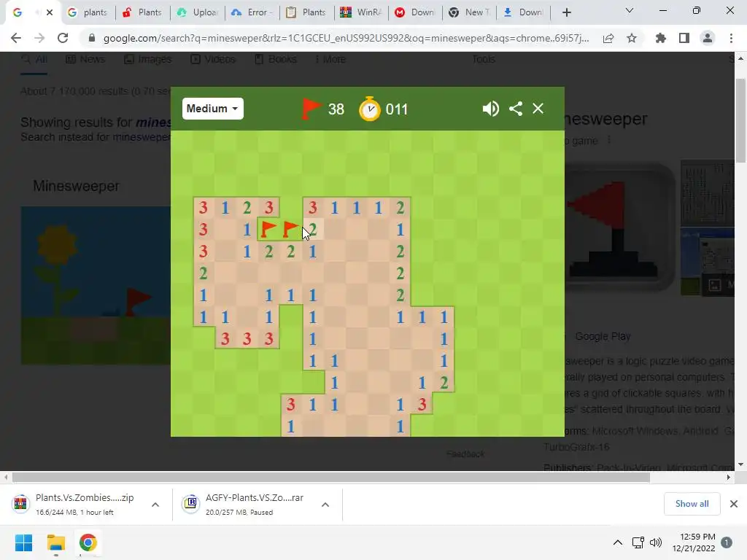Click the address bar URL

(346, 38)
